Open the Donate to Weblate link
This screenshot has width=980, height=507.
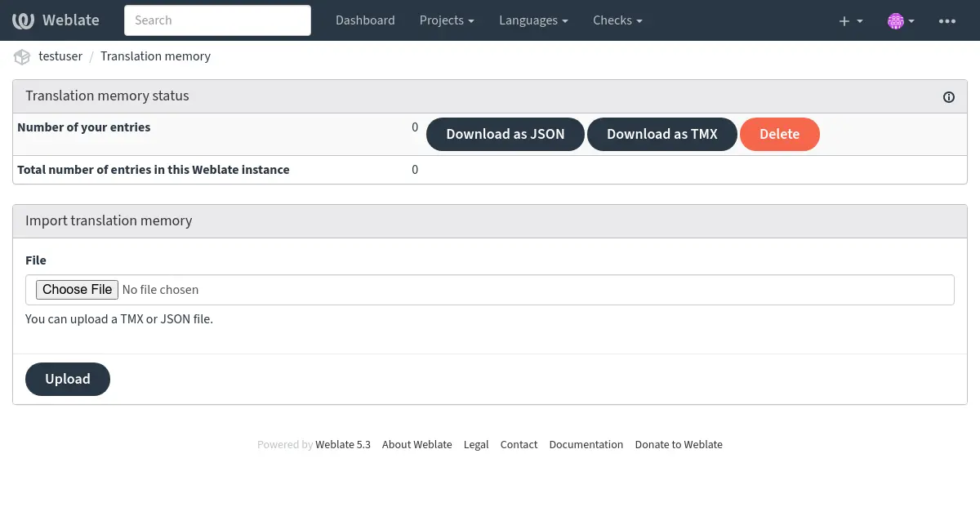pyautogui.click(x=679, y=445)
